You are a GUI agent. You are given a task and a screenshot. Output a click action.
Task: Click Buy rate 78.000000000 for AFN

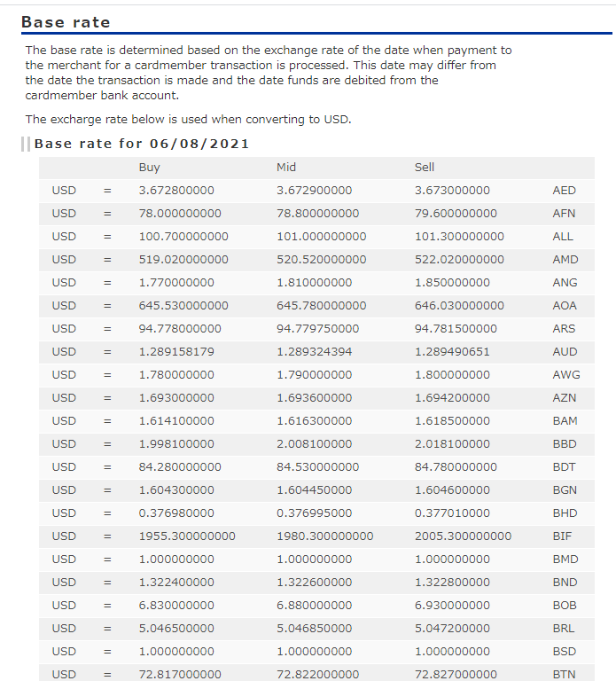click(180, 213)
